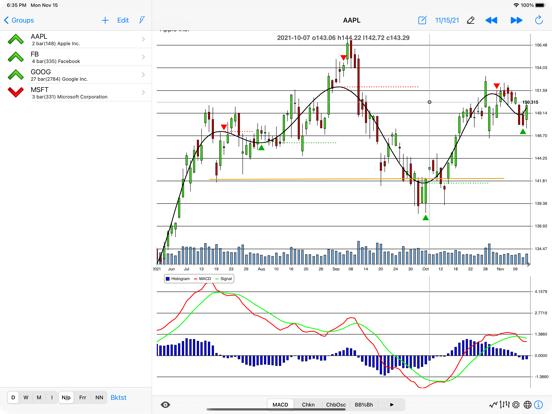Image resolution: width=552 pixels, height=414 pixels.
Task: Open FB row disclosure chevron
Action: coord(143,57)
